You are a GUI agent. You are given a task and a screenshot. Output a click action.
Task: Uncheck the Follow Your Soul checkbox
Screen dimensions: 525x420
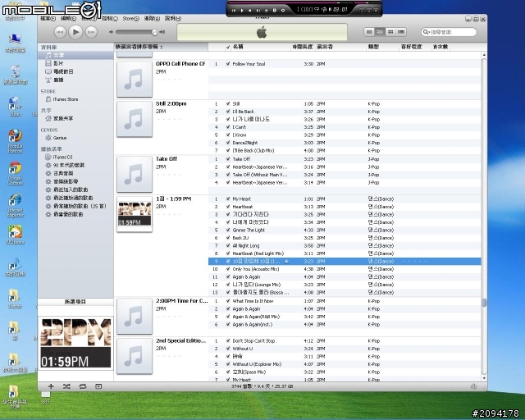[x=228, y=64]
